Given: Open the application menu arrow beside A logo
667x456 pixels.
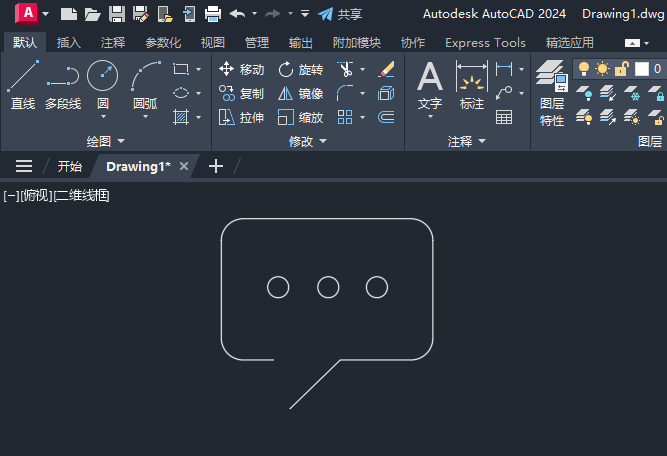Looking at the screenshot, I should click(x=46, y=14).
